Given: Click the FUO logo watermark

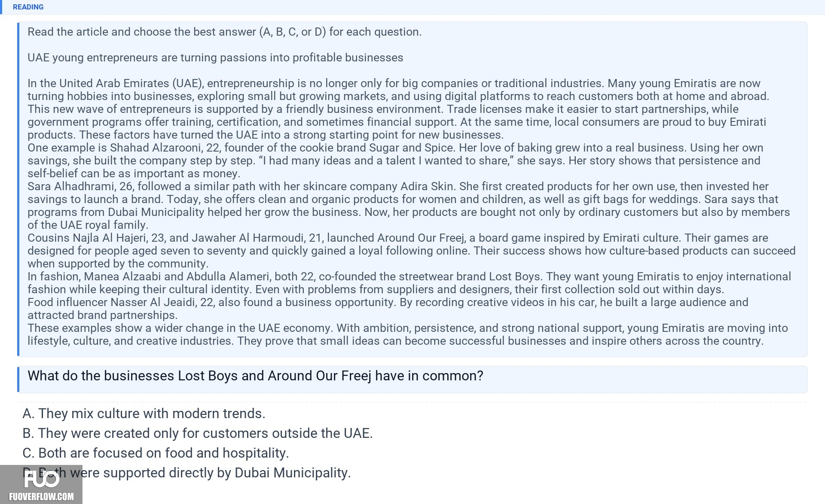Looking at the screenshot, I should coord(41,479).
